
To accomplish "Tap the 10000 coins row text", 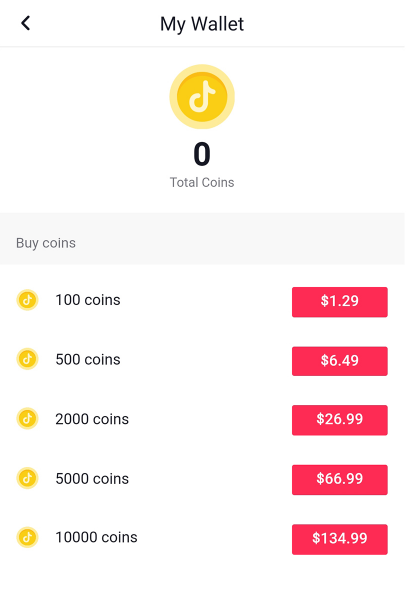I will 96,537.
